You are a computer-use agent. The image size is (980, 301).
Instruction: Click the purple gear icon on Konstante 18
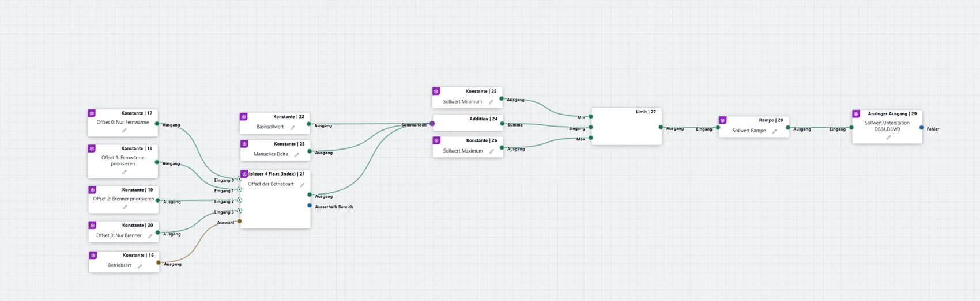[92, 148]
